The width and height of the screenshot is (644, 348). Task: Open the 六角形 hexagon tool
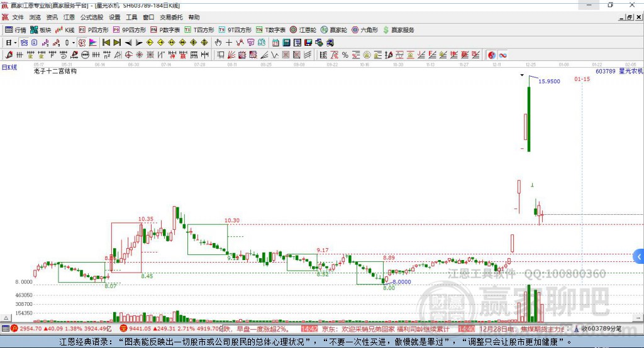[365, 30]
